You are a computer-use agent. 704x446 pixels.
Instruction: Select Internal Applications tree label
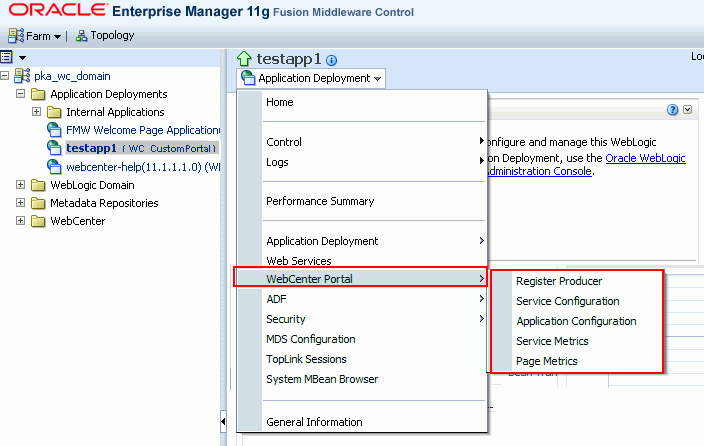[x=115, y=112]
